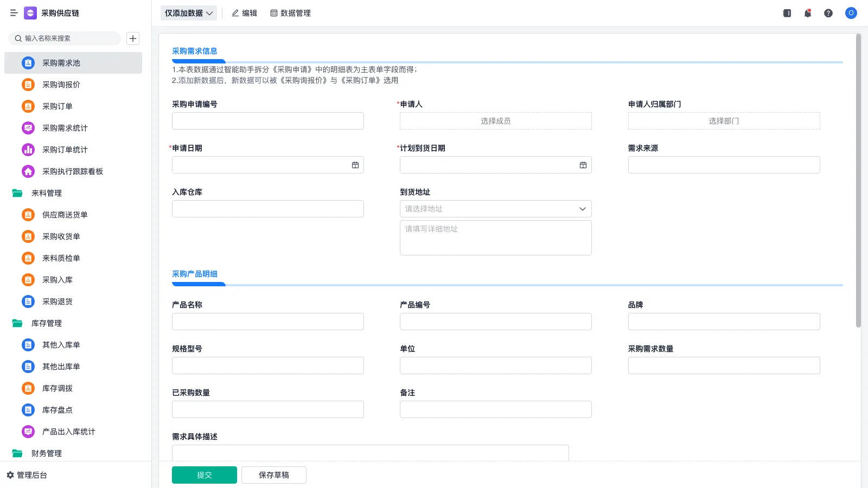Click the 采购订单 orange icon

pyautogui.click(x=28, y=106)
